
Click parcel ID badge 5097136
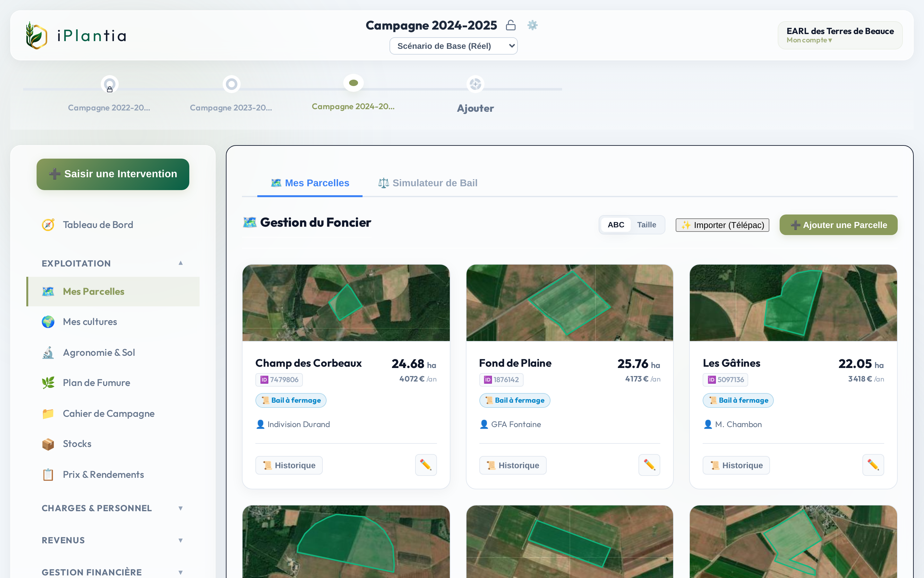(x=725, y=380)
